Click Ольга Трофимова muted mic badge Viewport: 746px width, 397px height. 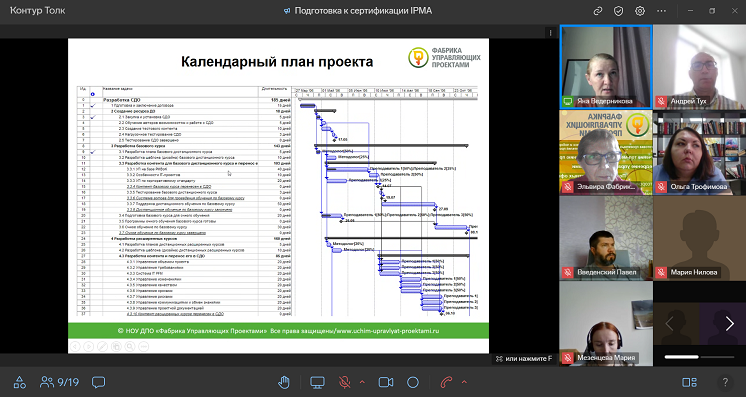pyautogui.click(x=661, y=187)
